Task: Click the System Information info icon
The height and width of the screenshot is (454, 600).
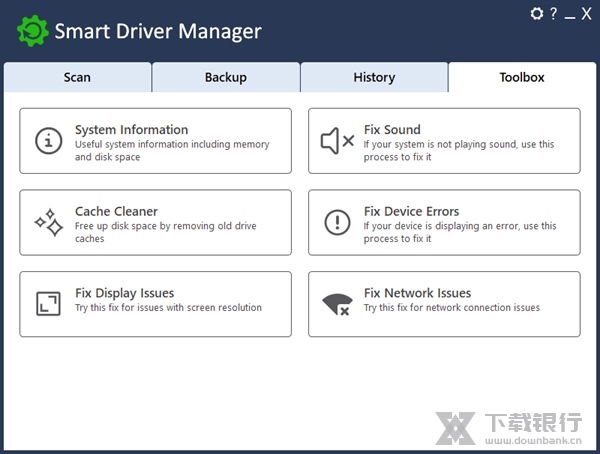Action: (x=48, y=141)
